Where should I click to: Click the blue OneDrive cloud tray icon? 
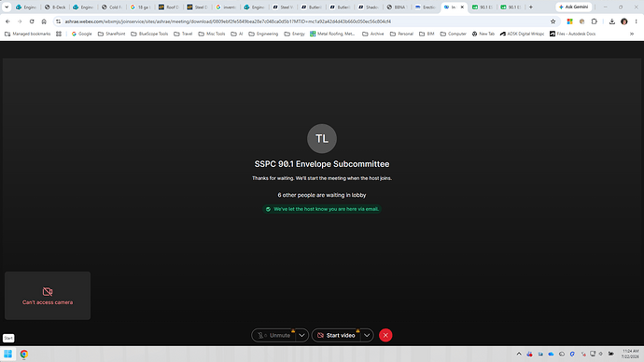(x=551, y=354)
